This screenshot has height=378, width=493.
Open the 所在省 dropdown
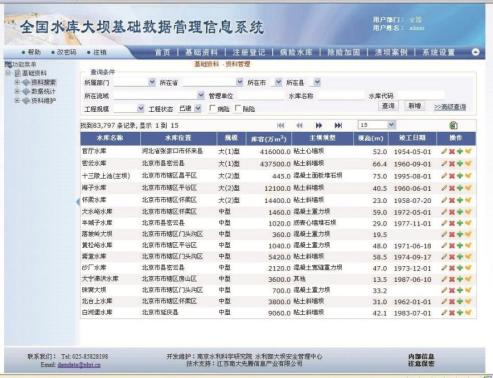(239, 82)
